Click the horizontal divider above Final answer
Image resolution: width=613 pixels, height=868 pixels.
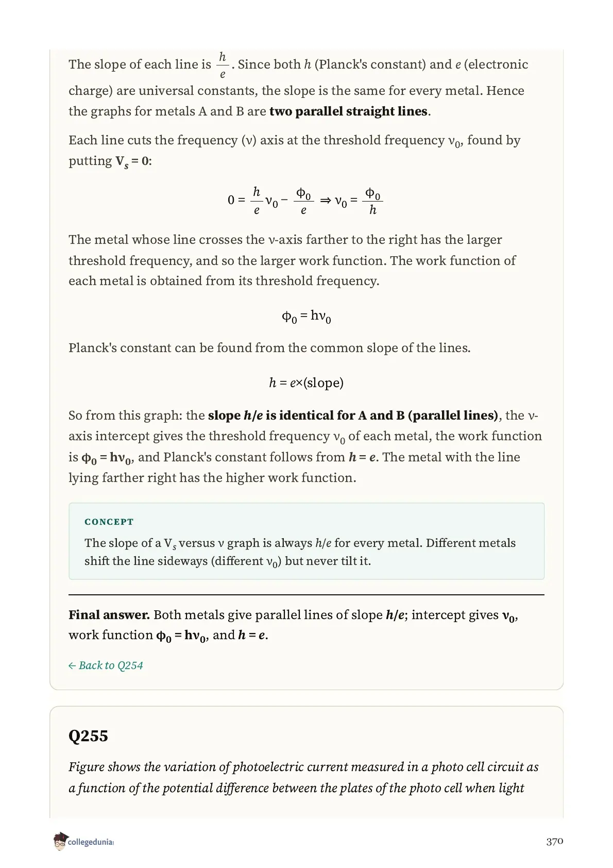(x=306, y=595)
